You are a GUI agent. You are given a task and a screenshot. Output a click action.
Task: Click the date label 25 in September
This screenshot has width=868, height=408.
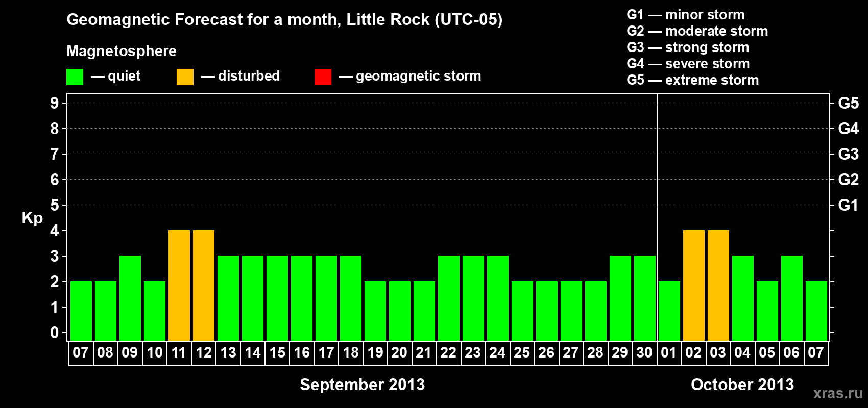[522, 353]
